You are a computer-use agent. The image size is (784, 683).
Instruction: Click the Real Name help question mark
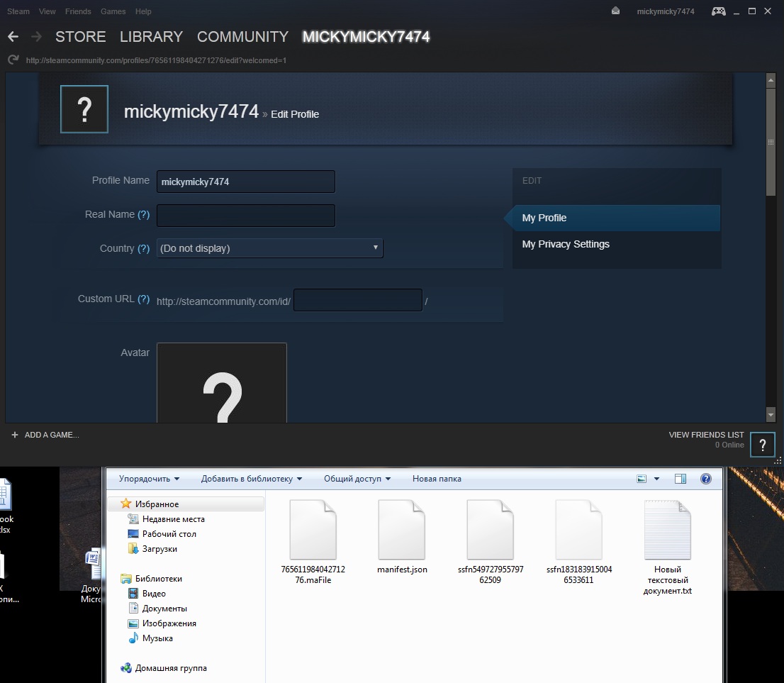tap(143, 215)
